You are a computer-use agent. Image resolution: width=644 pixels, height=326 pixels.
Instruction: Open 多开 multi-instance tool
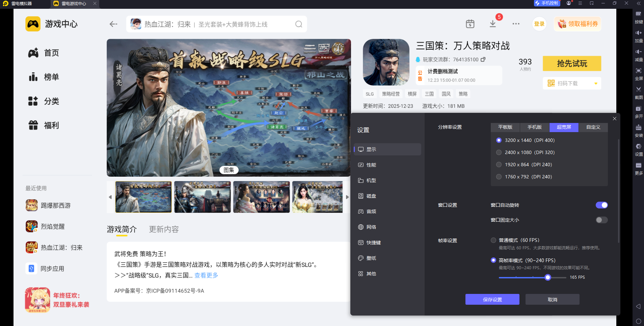pyautogui.click(x=639, y=112)
